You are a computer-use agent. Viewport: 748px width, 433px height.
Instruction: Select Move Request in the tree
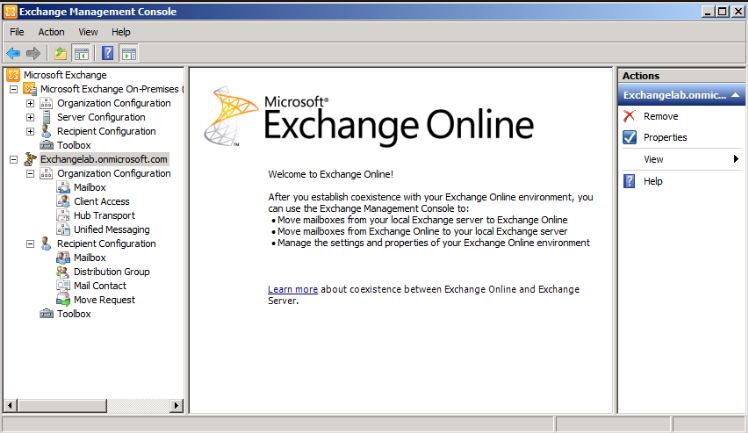(x=104, y=299)
